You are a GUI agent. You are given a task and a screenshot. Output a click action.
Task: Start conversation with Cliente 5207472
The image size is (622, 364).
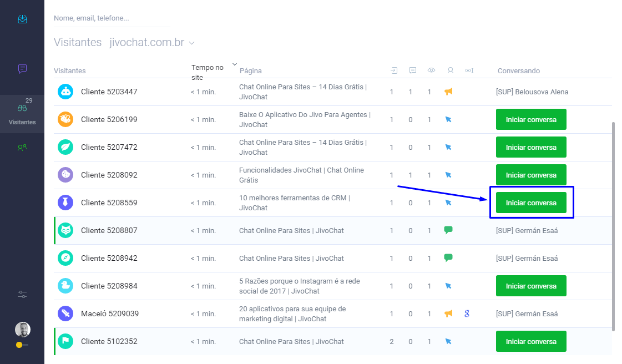click(x=531, y=147)
